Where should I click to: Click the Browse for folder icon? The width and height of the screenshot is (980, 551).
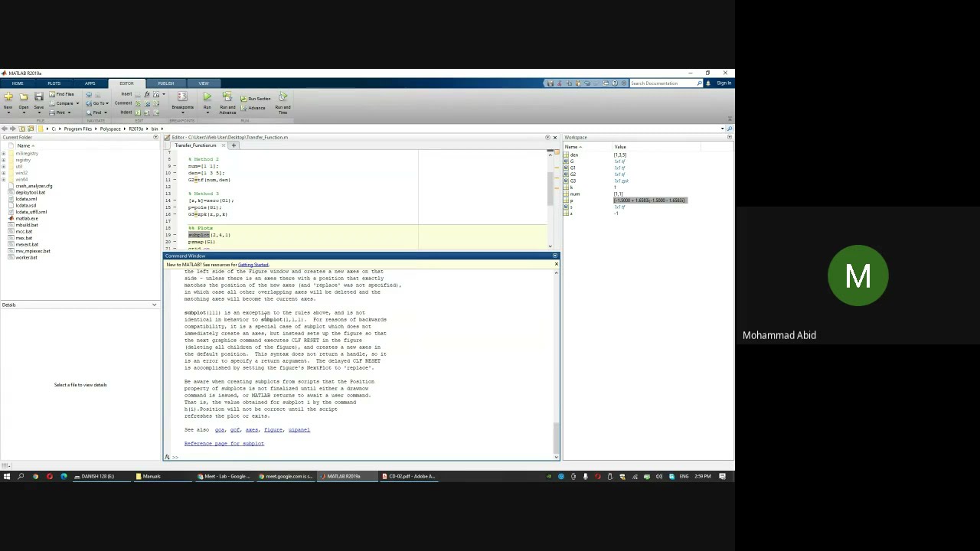(31, 129)
